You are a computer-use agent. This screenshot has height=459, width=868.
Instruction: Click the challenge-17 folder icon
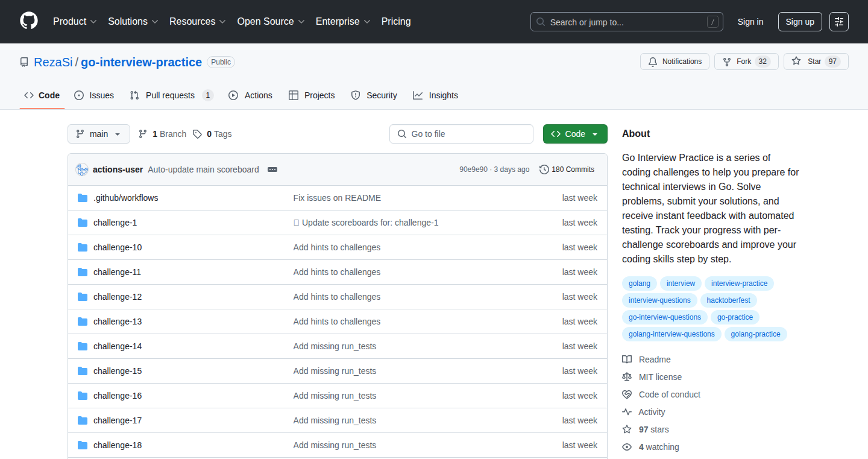(x=83, y=420)
